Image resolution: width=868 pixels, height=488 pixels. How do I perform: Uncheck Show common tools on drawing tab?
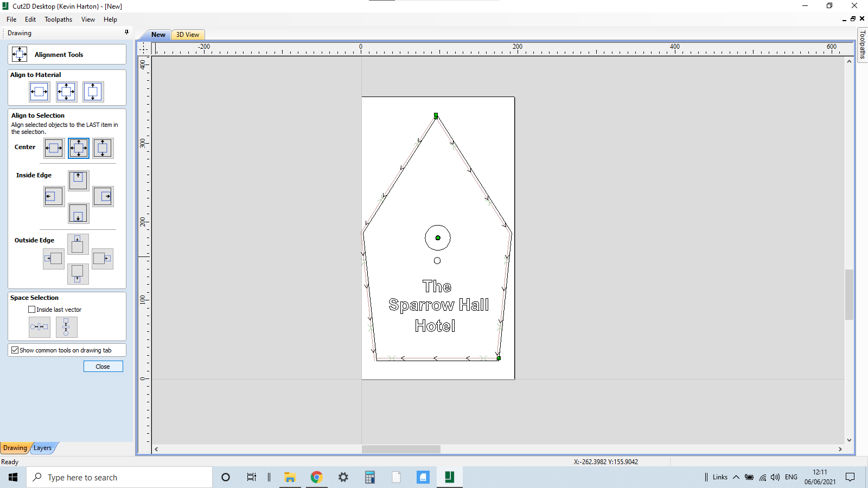[15, 350]
